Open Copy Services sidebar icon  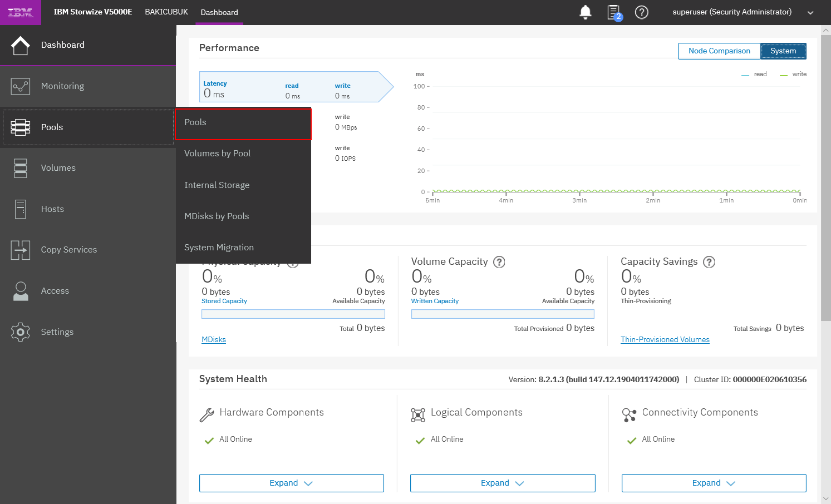point(21,250)
